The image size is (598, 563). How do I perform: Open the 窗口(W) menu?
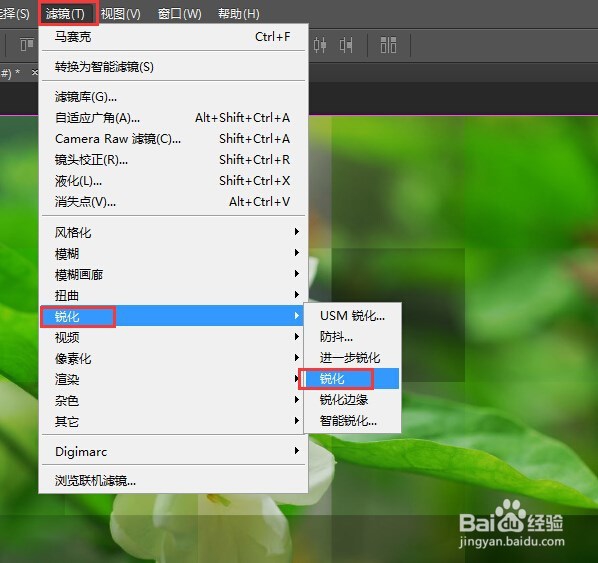point(180,14)
